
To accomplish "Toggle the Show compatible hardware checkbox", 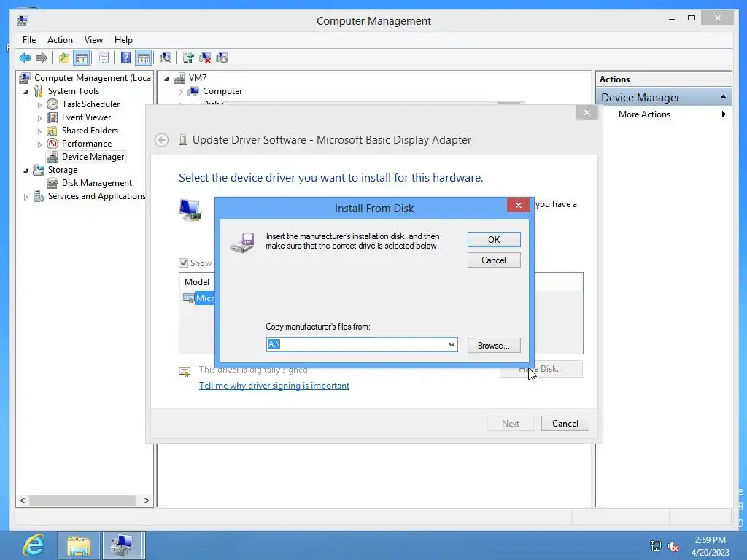I will click(183, 262).
